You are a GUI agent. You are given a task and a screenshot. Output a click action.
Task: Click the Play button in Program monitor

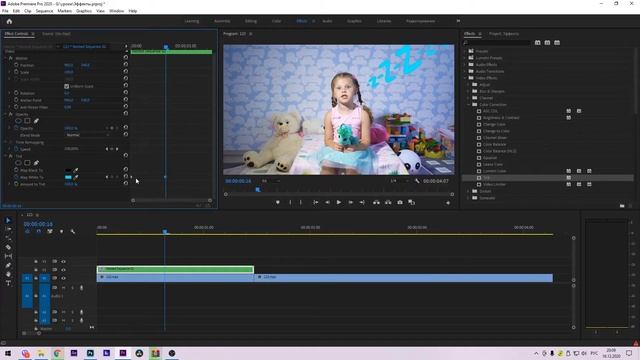[x=338, y=202]
